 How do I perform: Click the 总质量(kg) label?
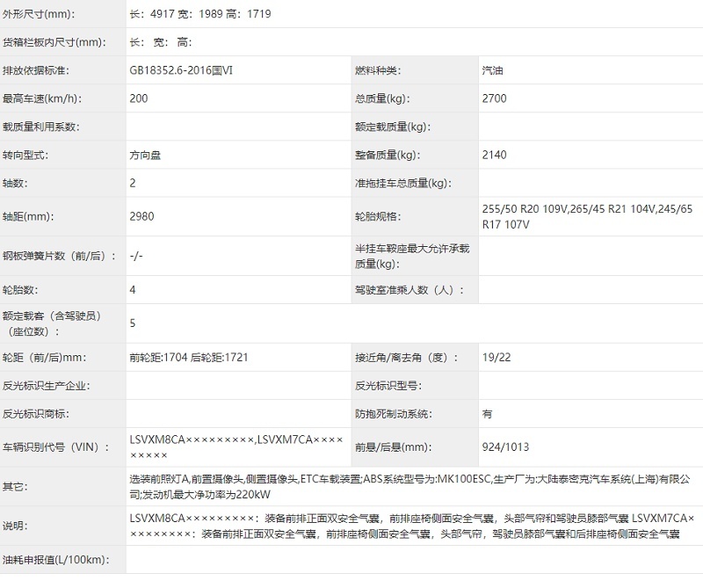[382, 98]
